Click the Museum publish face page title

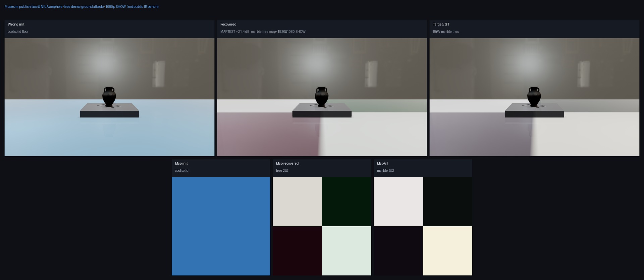(82, 7)
